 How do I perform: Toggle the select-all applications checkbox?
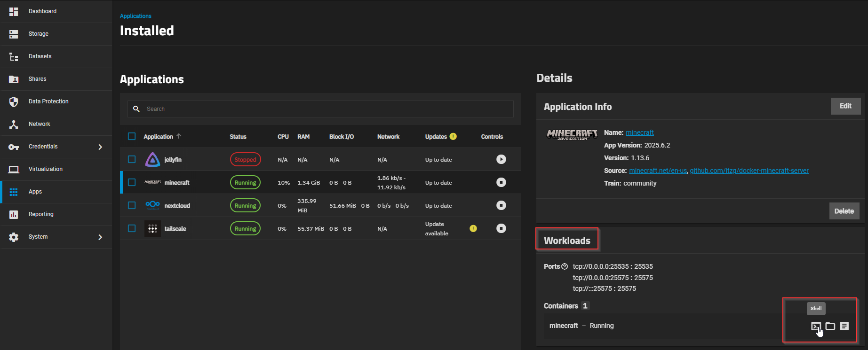(x=132, y=136)
